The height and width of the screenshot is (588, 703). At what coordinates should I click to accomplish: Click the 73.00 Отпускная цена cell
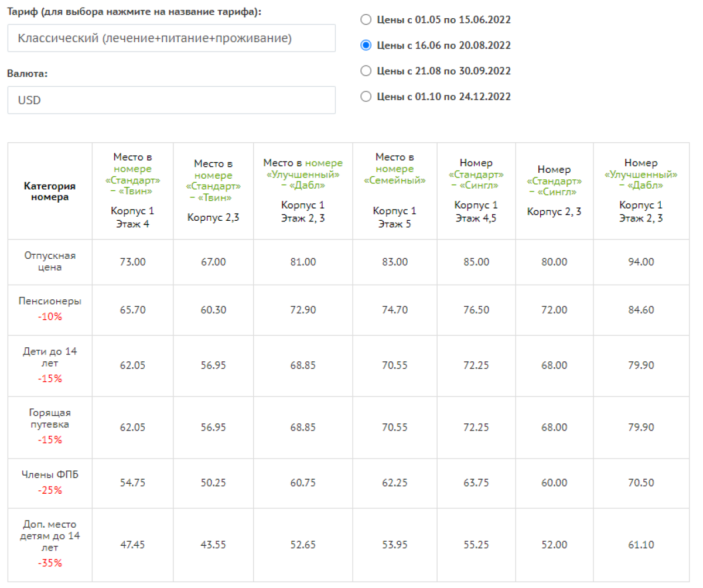click(132, 262)
